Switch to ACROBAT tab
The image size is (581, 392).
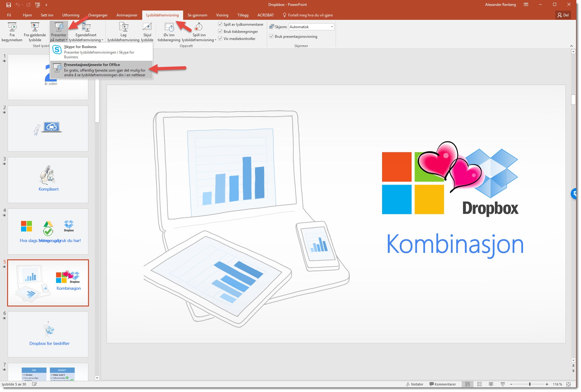click(266, 15)
